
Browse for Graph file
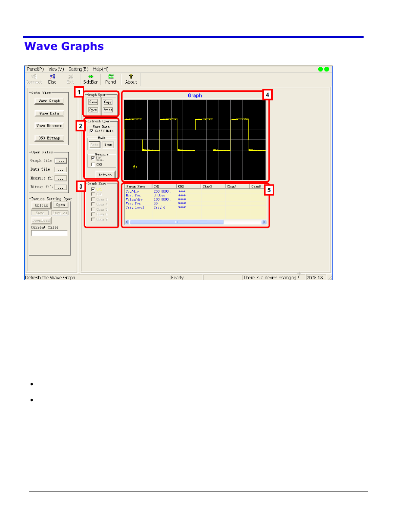(61, 161)
